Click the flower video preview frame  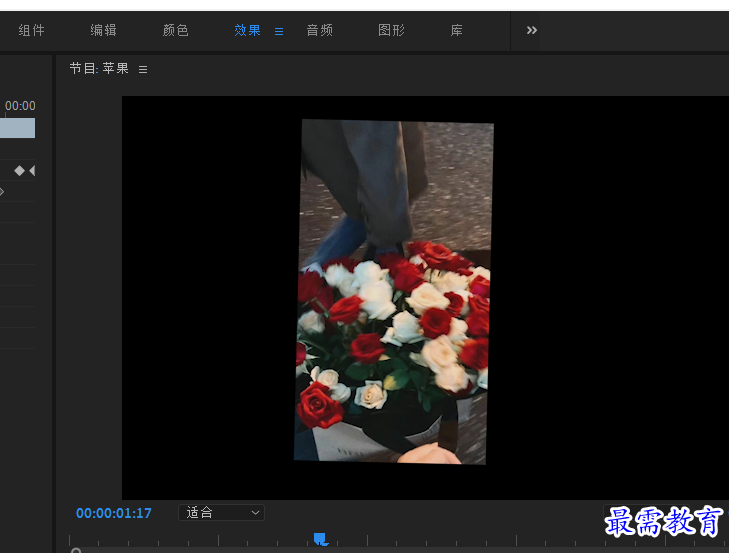[x=394, y=292]
